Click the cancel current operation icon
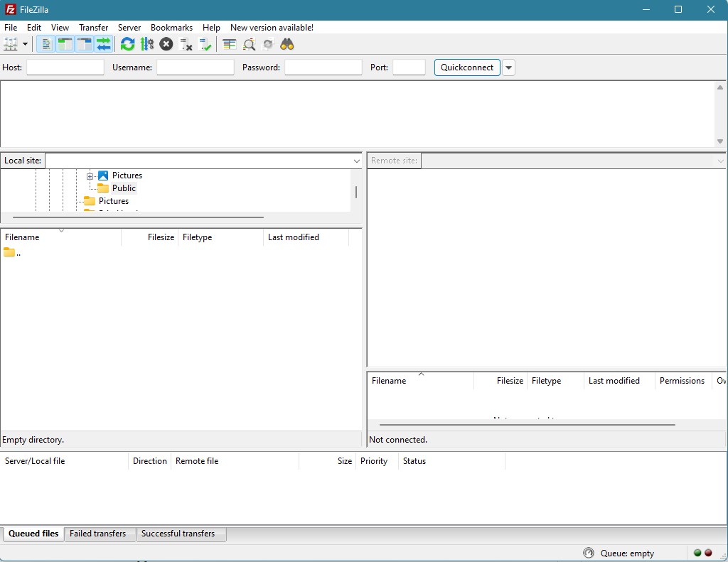Screen dimensions: 728x562 click(x=166, y=44)
